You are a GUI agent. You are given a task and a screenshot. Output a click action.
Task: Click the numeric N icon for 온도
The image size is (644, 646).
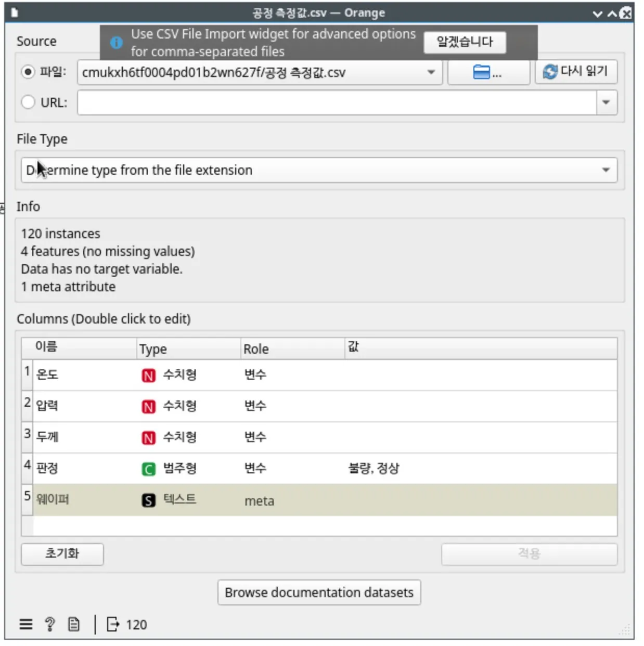(x=148, y=376)
